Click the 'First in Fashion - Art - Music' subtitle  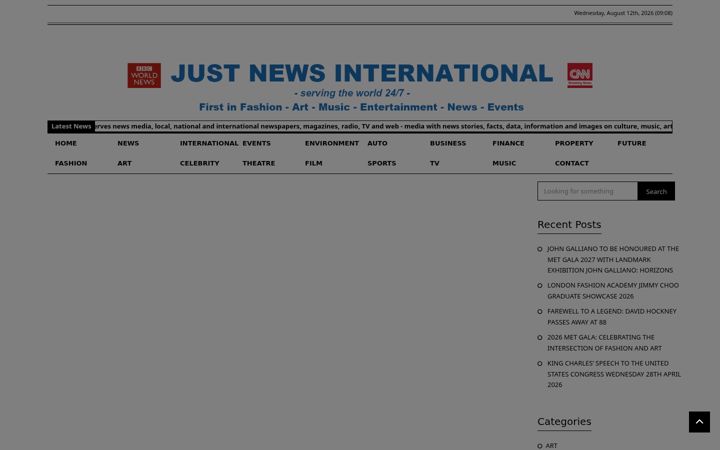tap(361, 107)
